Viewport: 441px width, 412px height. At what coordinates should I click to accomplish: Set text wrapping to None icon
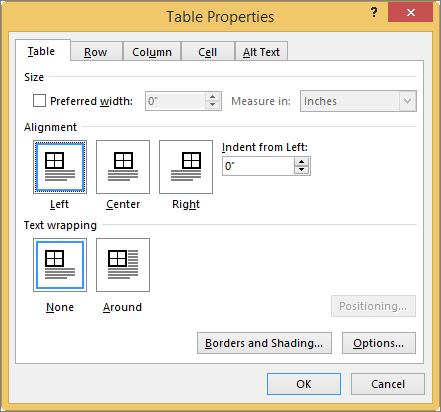pyautogui.click(x=60, y=265)
